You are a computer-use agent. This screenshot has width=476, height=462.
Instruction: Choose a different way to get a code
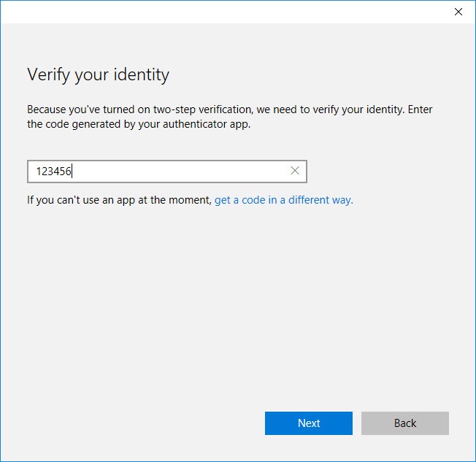pos(283,200)
